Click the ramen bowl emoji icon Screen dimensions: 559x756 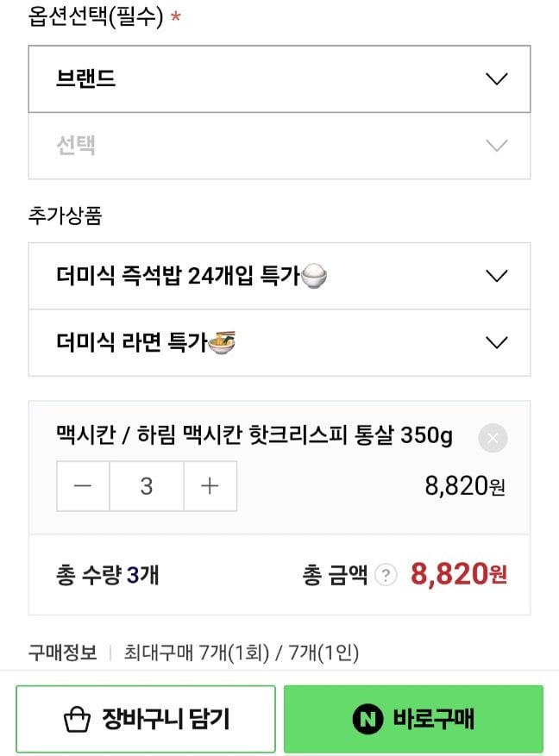pos(223,343)
